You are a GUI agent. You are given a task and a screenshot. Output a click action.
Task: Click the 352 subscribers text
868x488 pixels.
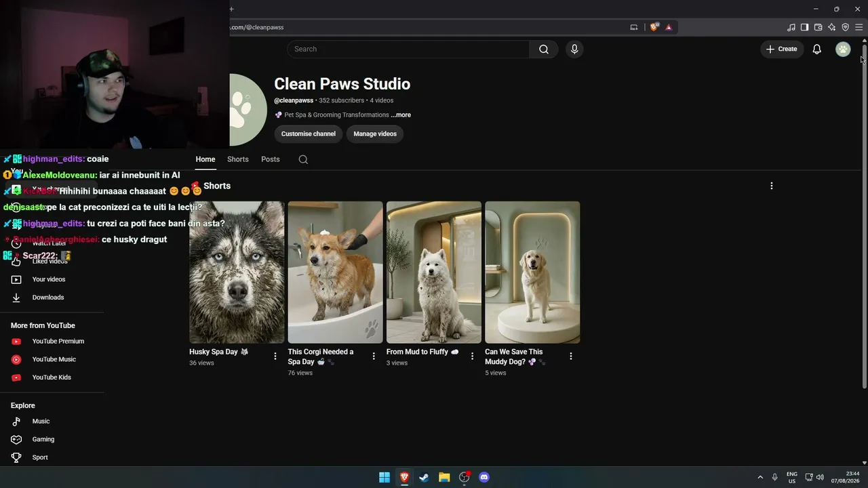(342, 100)
